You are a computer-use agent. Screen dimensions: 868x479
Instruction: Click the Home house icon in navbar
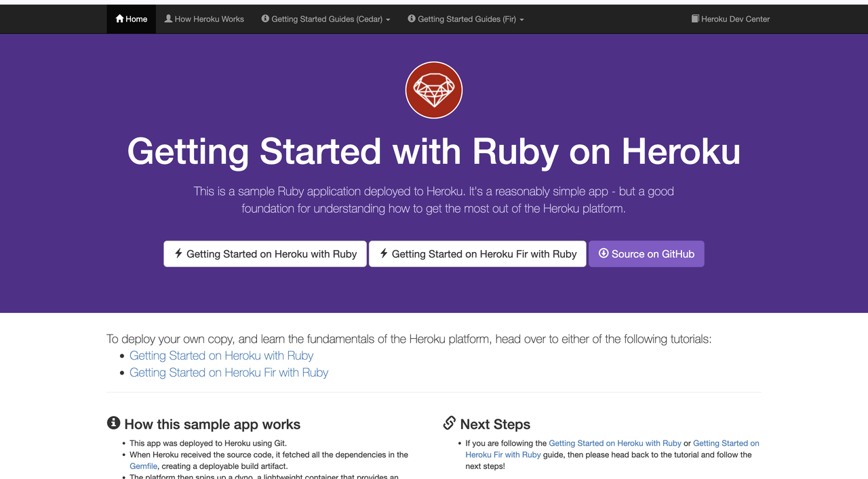click(x=120, y=19)
